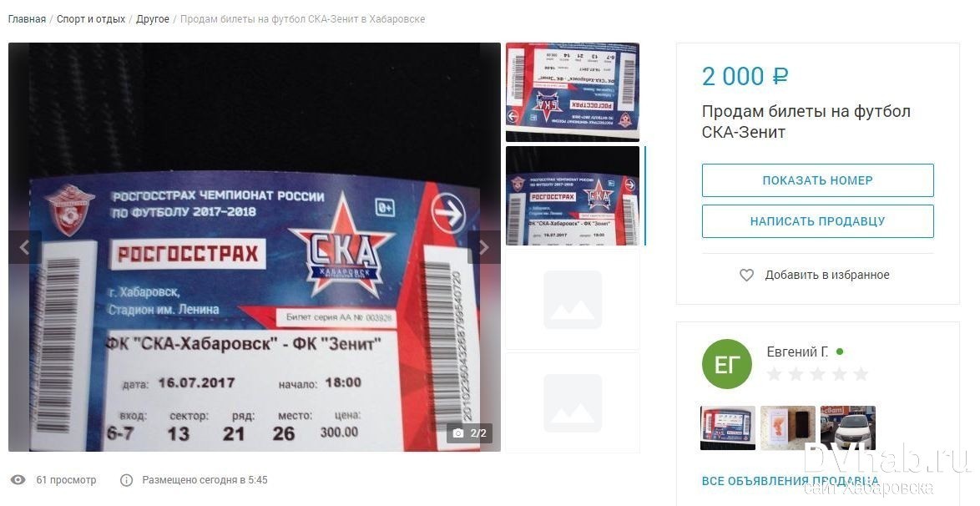Click the first star of seller rating
This screenshot has height=506, width=980.
pos(775,374)
